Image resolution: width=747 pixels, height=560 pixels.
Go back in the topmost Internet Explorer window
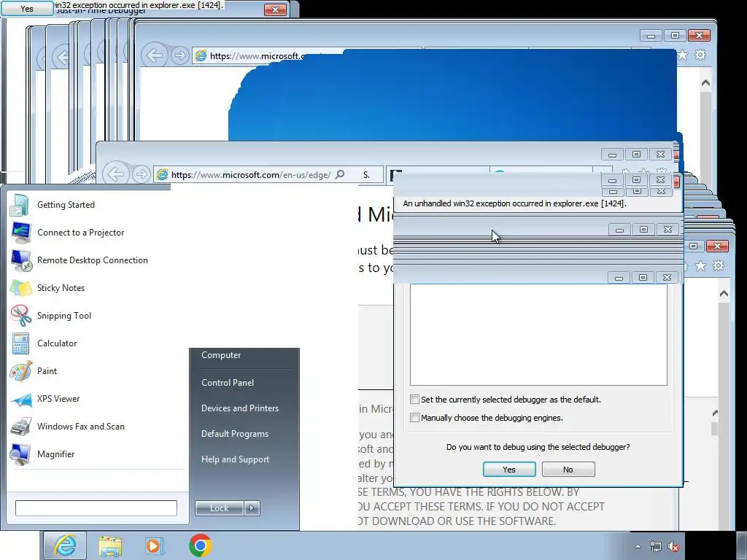coord(155,55)
